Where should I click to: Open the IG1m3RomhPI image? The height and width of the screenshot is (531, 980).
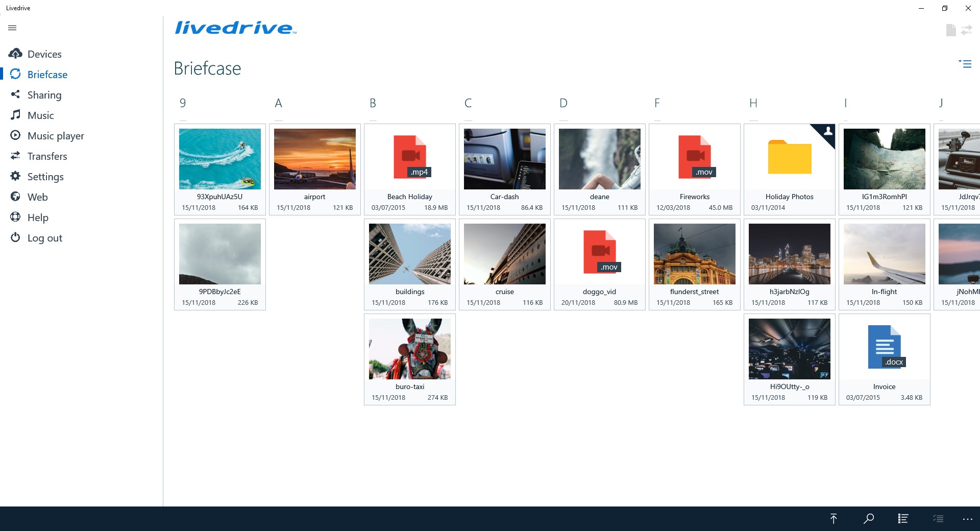pos(885,170)
